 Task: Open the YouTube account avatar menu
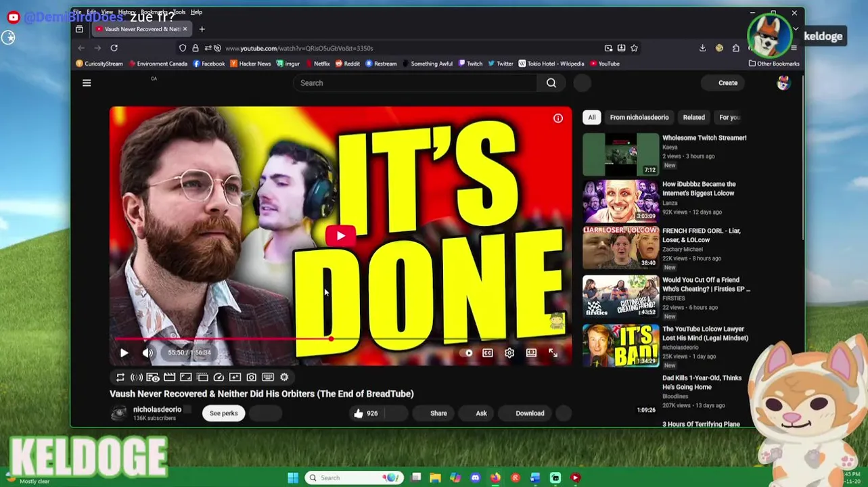(x=783, y=83)
